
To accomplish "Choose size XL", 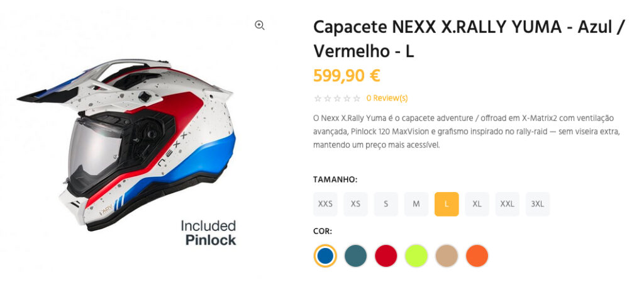I will [477, 204].
